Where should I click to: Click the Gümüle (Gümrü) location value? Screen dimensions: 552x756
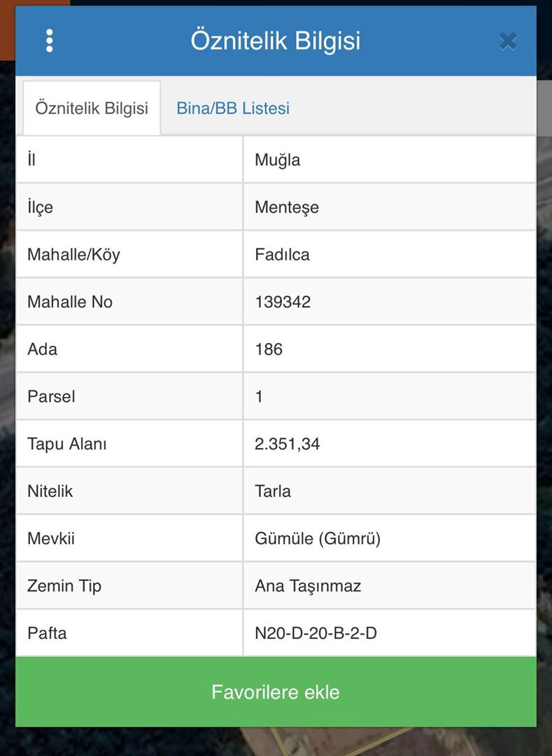coord(318,539)
